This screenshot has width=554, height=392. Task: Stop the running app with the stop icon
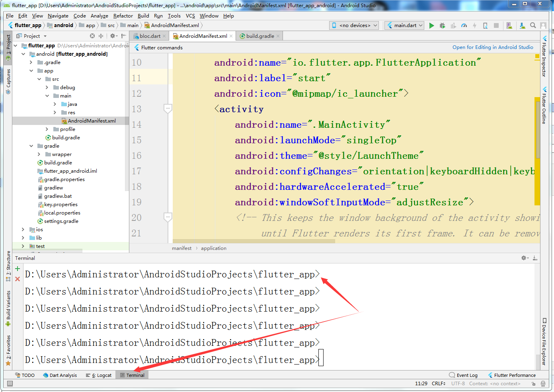496,25
